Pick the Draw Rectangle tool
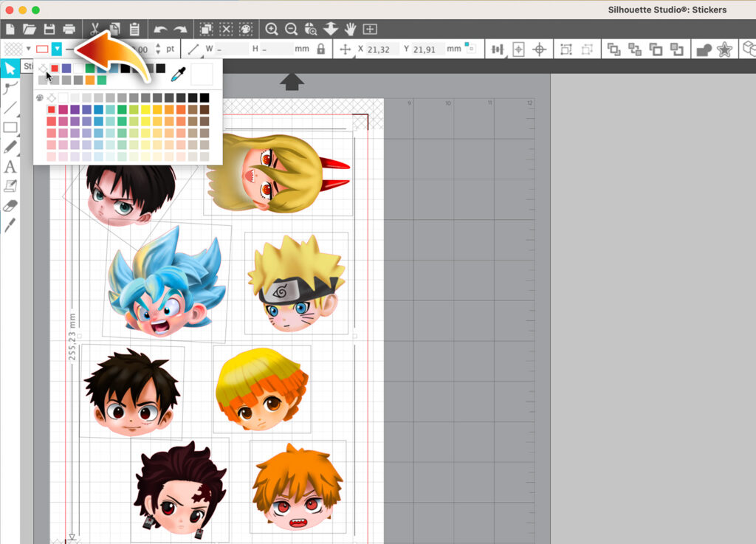The width and height of the screenshot is (756, 544). click(10, 128)
